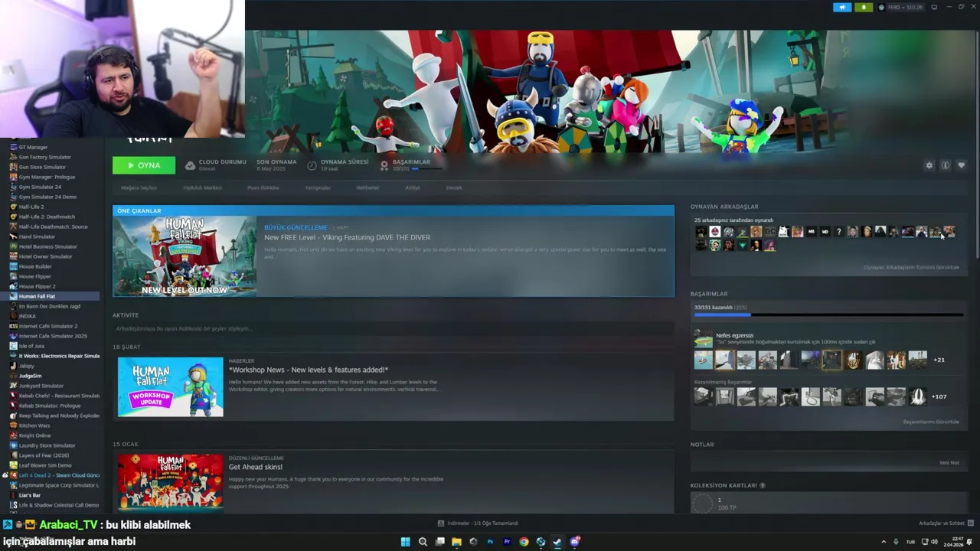Click the first friend avatar in played list
The height and width of the screenshot is (551, 980).
tap(701, 232)
